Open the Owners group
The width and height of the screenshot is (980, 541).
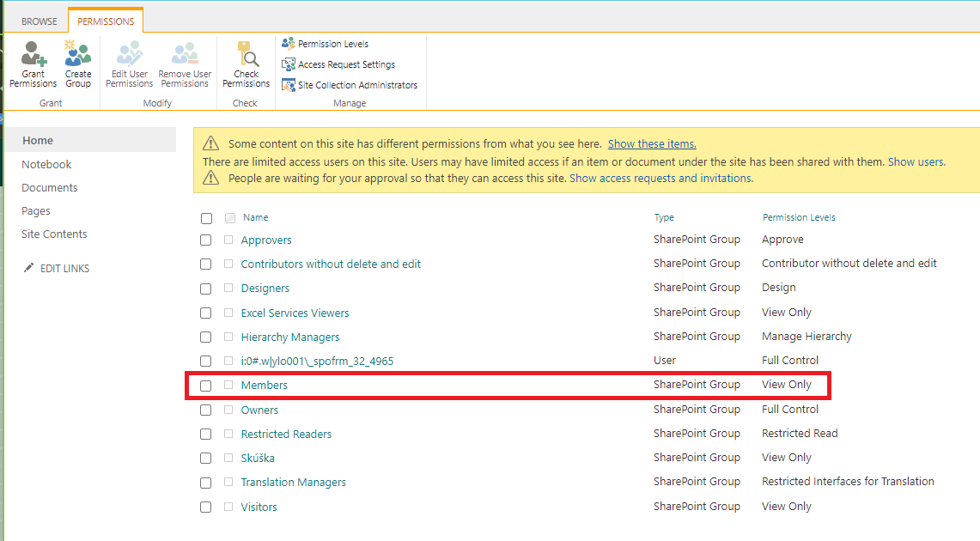pyautogui.click(x=259, y=410)
